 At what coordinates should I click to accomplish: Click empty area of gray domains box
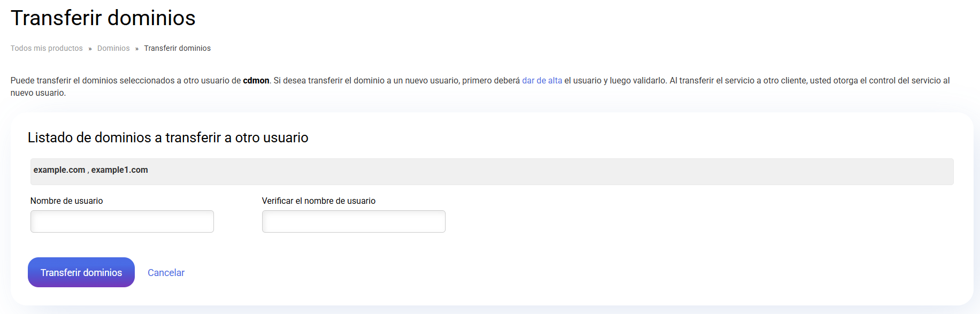coord(535,172)
